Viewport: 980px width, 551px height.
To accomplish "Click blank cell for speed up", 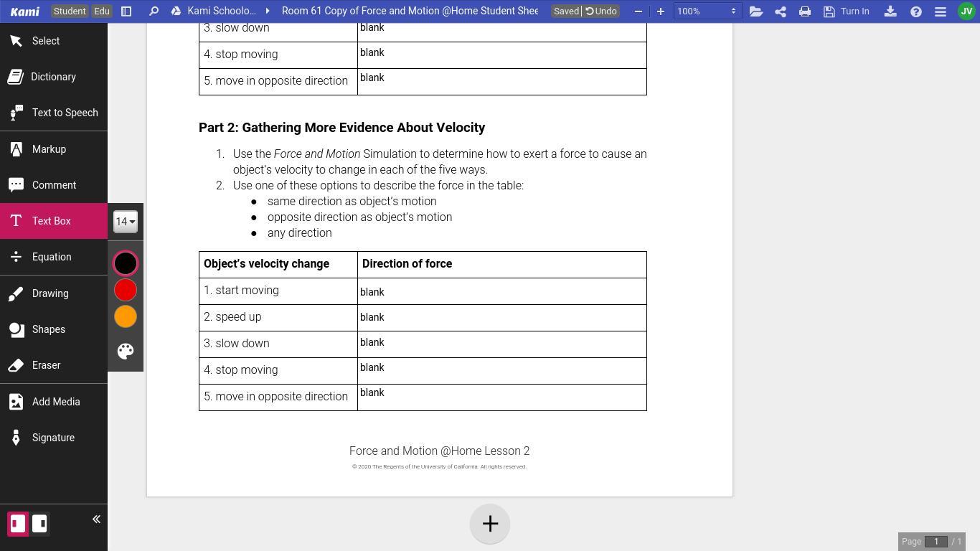I will point(502,318).
